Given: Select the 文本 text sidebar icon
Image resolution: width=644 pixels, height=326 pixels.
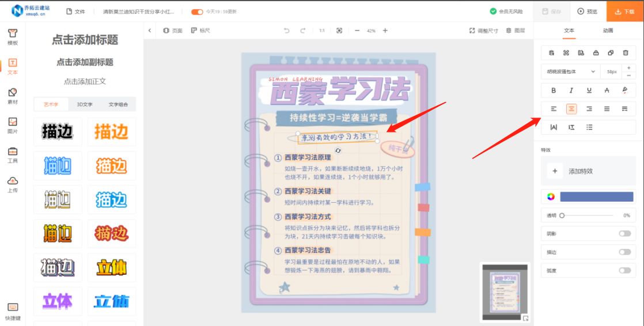Looking at the screenshot, I should pos(12,66).
